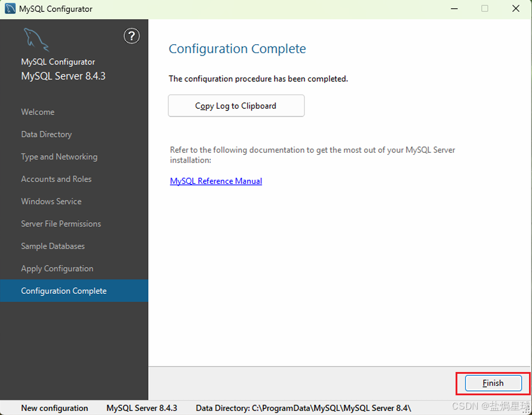532x415 pixels.
Task: Click "MySQL Server 8.4.3" sidebar header text
Action: click(x=63, y=76)
